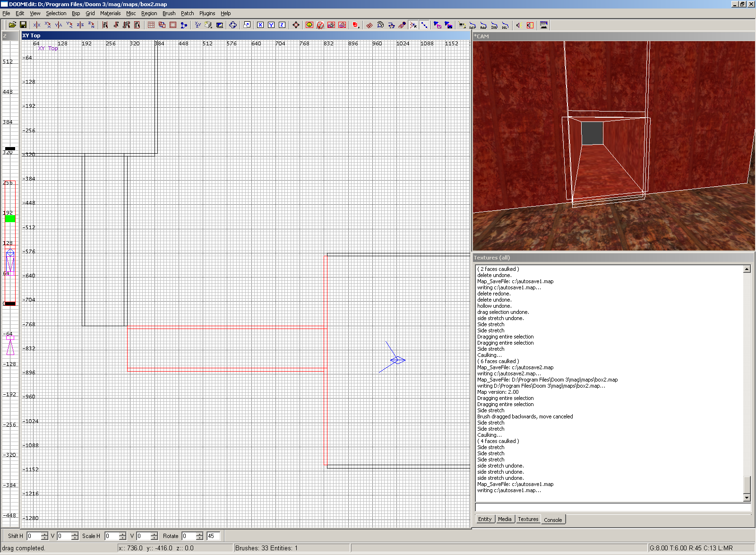Decrease the Scale H value
Viewport: 756px width, 555px height.
[123, 538]
